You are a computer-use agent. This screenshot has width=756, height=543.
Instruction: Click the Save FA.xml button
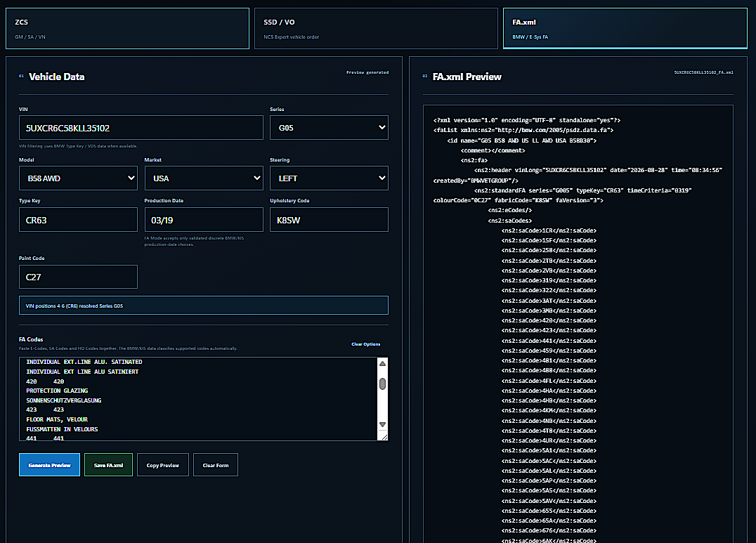pos(108,465)
